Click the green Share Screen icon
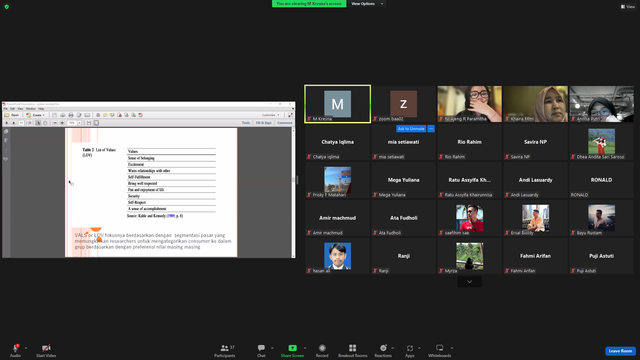 point(293,348)
